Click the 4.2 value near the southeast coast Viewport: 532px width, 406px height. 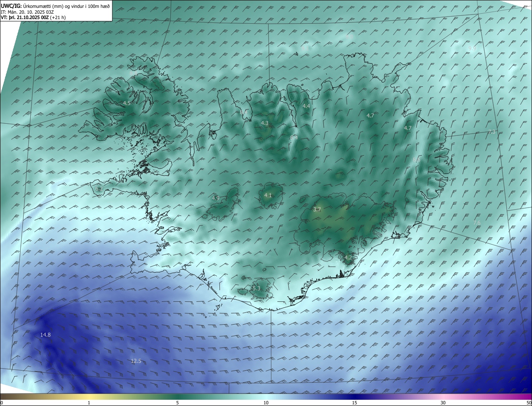348,258
